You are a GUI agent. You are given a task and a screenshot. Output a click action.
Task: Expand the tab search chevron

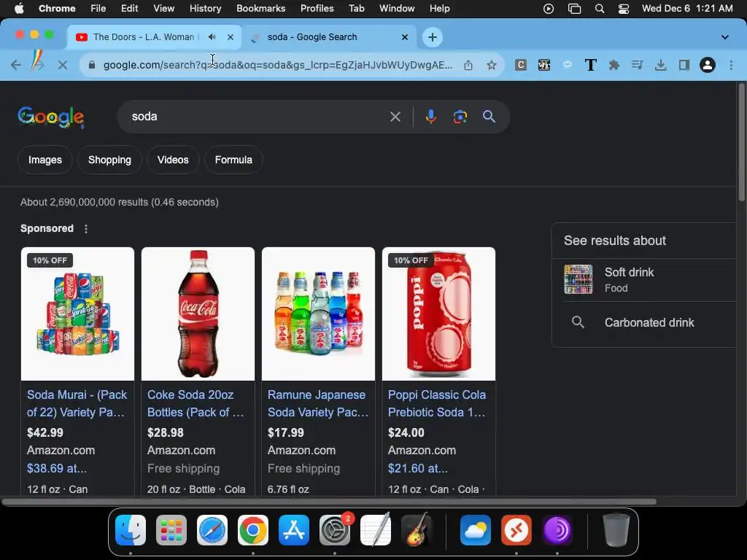point(724,37)
